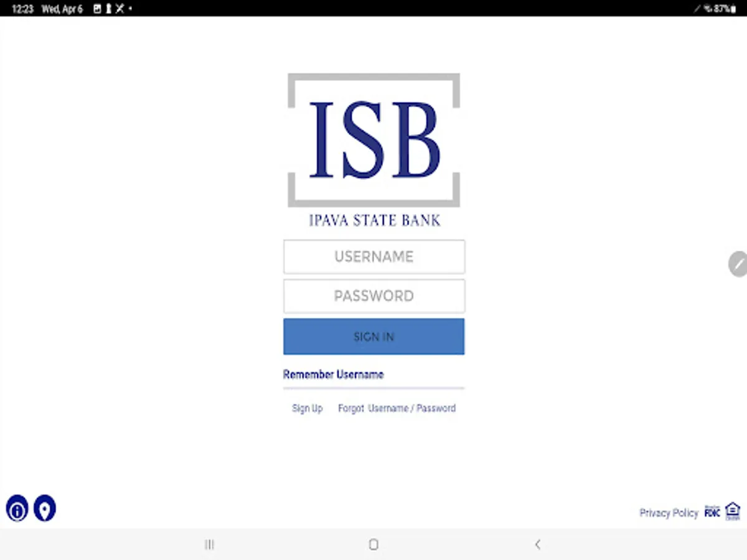Tap the battery status indicator

pyautogui.click(x=725, y=9)
